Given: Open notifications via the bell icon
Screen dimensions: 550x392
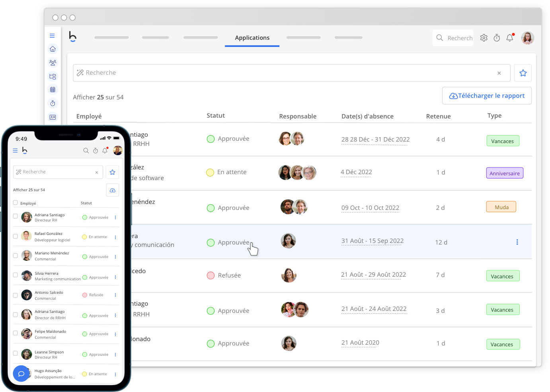Looking at the screenshot, I should (510, 38).
